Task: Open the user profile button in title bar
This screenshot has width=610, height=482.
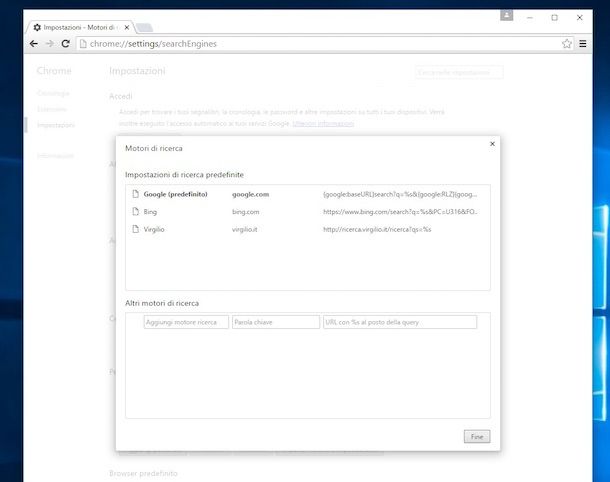Action: click(x=506, y=16)
